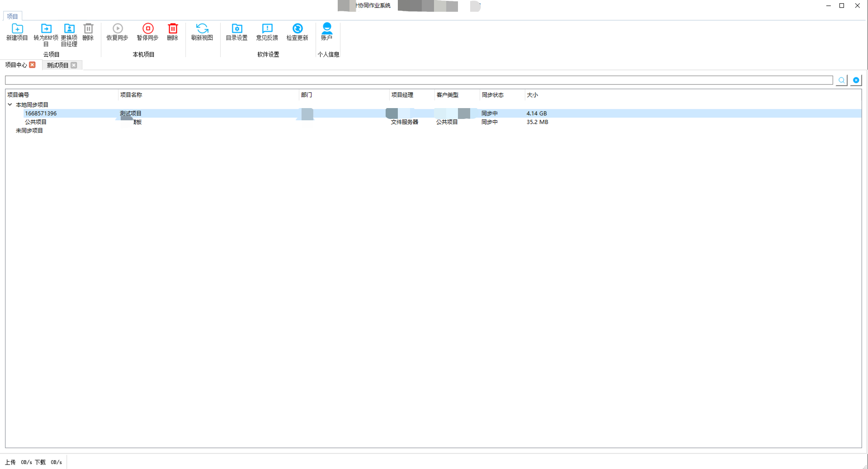
Task: Click the 35.2 MB size cell
Action: click(538, 122)
